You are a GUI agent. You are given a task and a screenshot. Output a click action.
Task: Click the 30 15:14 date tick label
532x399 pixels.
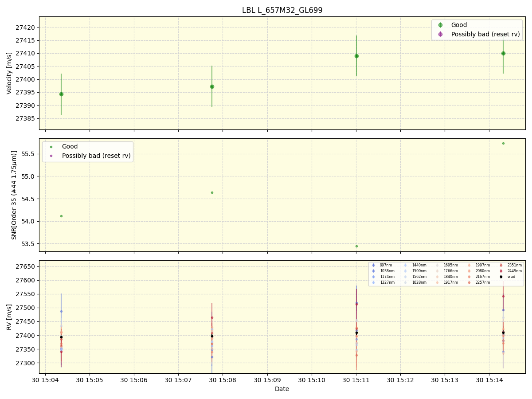(x=489, y=380)
